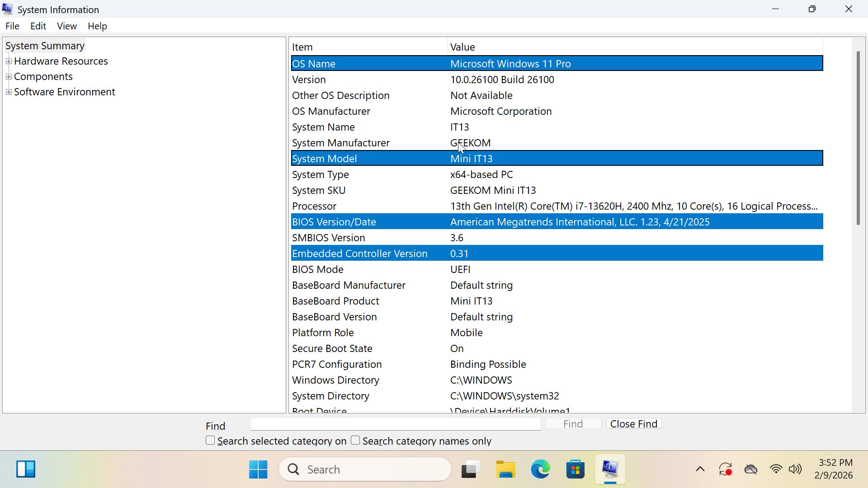The height and width of the screenshot is (488, 868).
Task: Click the vertical scrollbar in details pane
Action: point(858,138)
